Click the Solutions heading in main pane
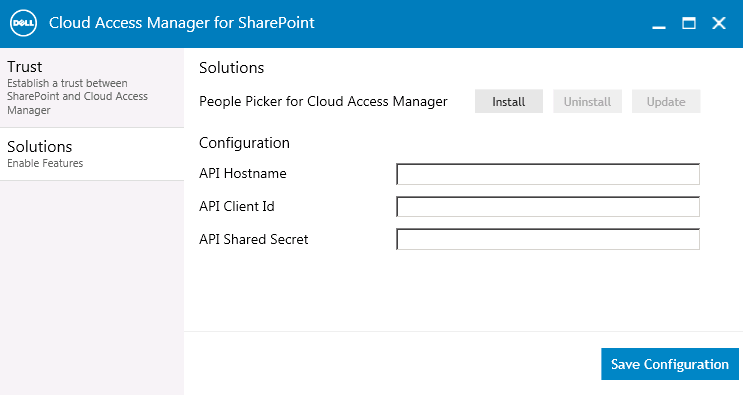This screenshot has height=395, width=743. (x=231, y=68)
